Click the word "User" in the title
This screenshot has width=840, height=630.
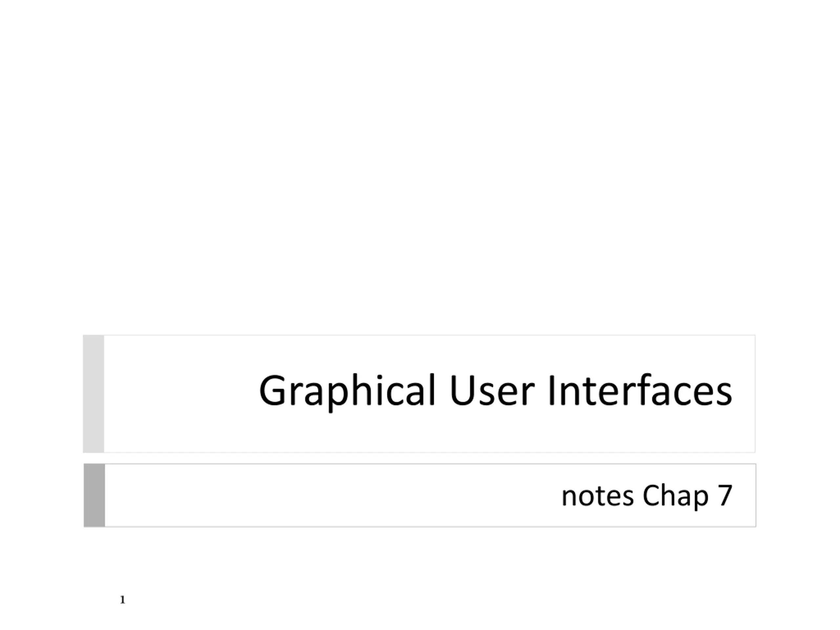click(x=492, y=390)
